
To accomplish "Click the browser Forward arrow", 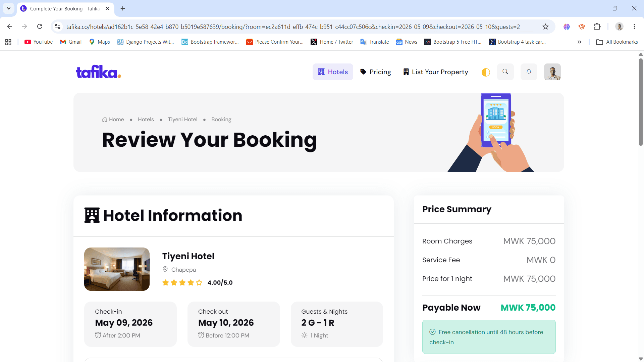I will [24, 27].
